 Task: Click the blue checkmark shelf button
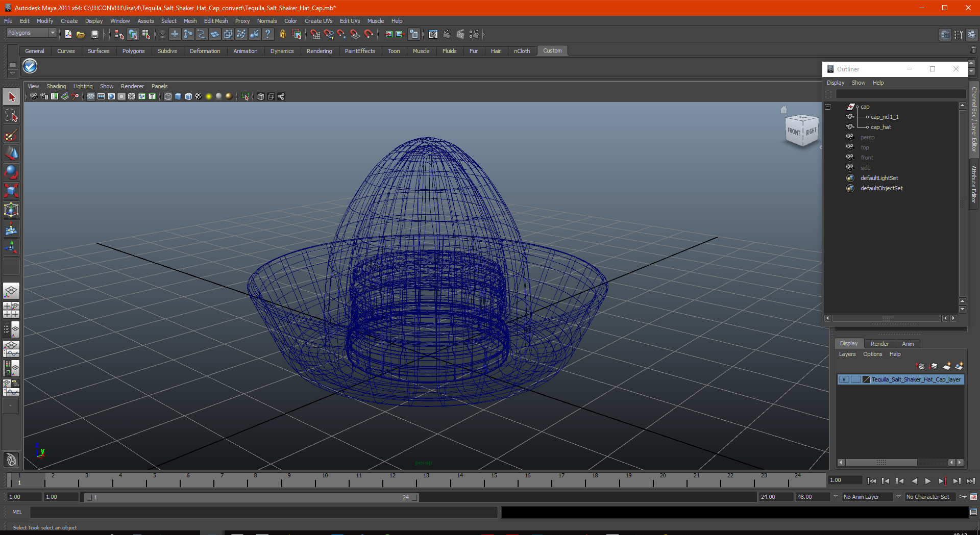tap(30, 66)
